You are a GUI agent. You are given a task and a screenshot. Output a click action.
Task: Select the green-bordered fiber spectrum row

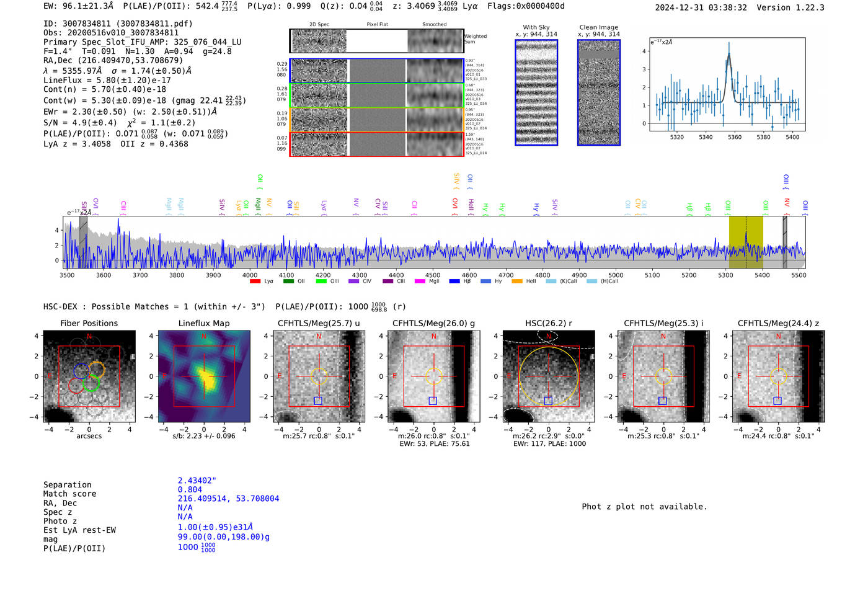(x=376, y=96)
